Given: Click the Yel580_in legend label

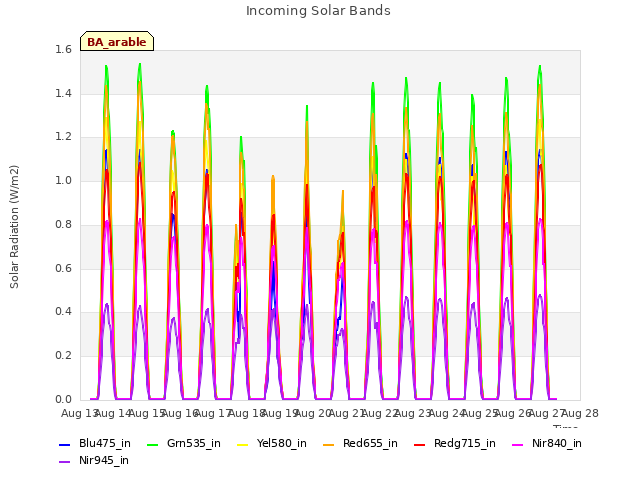Looking at the screenshot, I should [282, 444].
